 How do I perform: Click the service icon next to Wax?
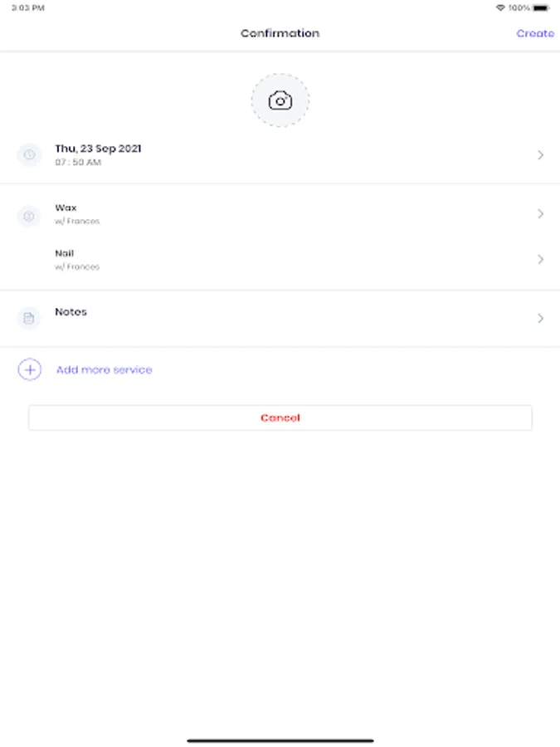[x=29, y=217]
